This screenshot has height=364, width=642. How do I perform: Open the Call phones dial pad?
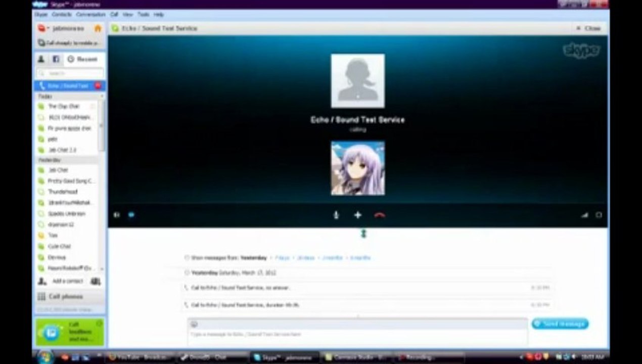coord(70,296)
